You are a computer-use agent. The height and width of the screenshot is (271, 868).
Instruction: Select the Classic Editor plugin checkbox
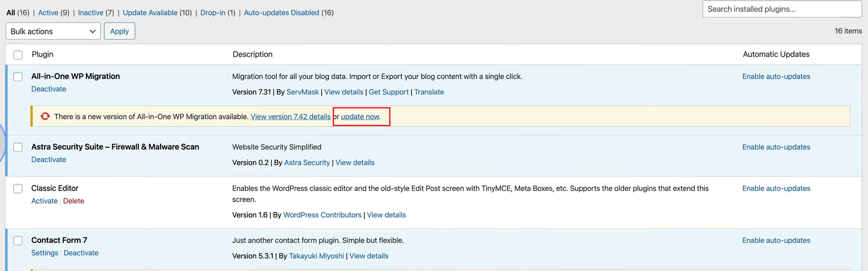tap(18, 188)
